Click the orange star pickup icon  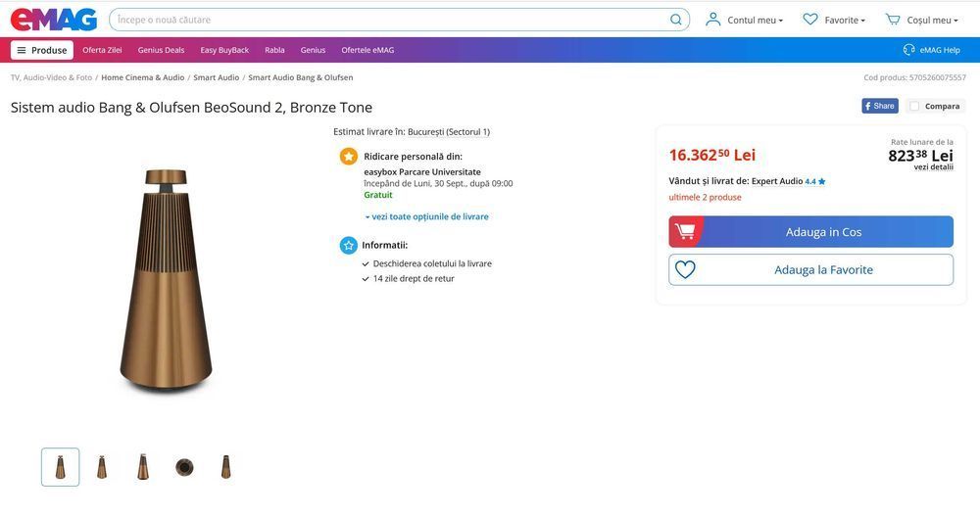(349, 157)
